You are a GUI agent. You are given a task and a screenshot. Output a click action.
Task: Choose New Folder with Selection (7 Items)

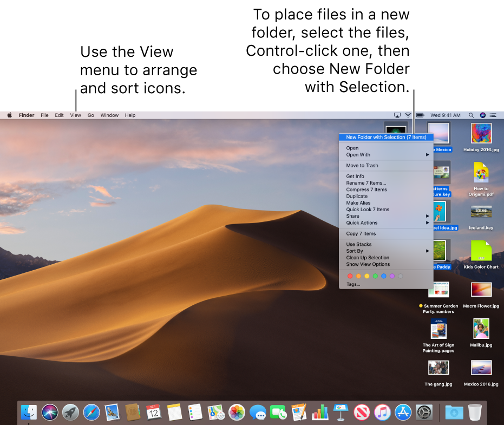386,137
